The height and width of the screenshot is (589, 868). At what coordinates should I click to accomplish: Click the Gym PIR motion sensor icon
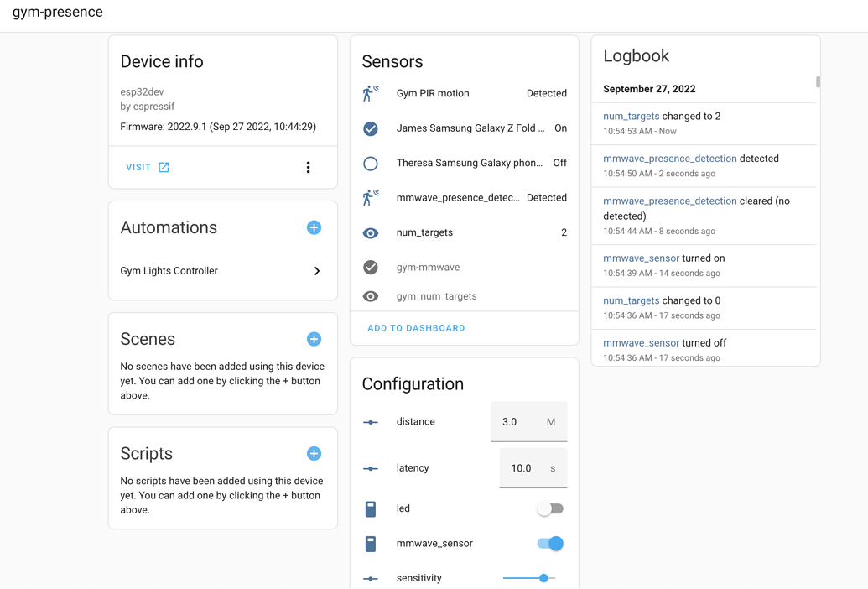click(x=371, y=92)
